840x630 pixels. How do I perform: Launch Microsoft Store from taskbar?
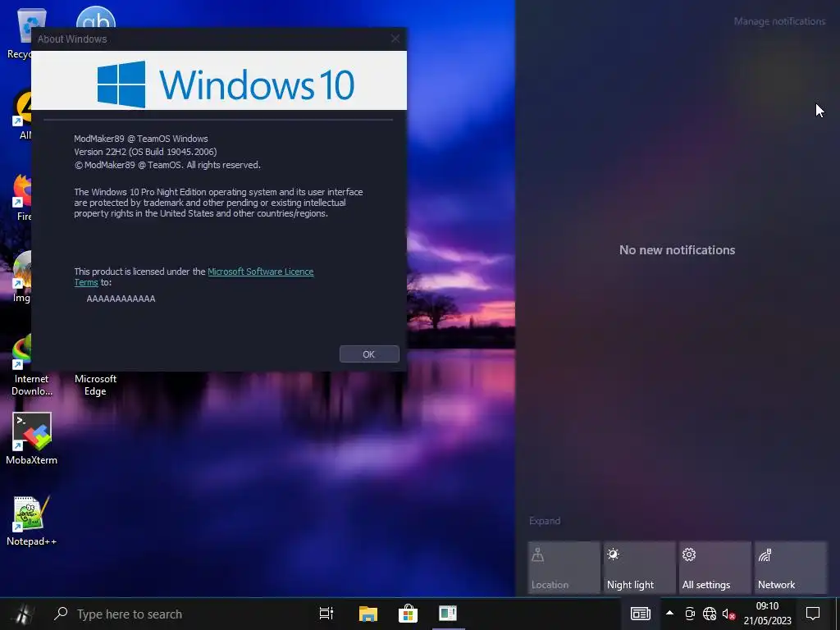tap(408, 614)
